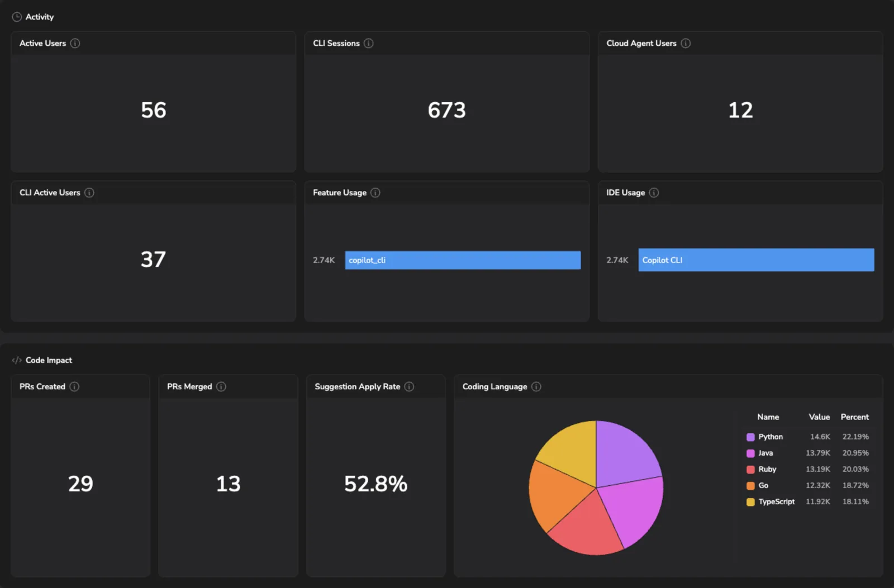The height and width of the screenshot is (588, 894).
Task: Click the IDE Usage info icon
Action: pyautogui.click(x=654, y=193)
